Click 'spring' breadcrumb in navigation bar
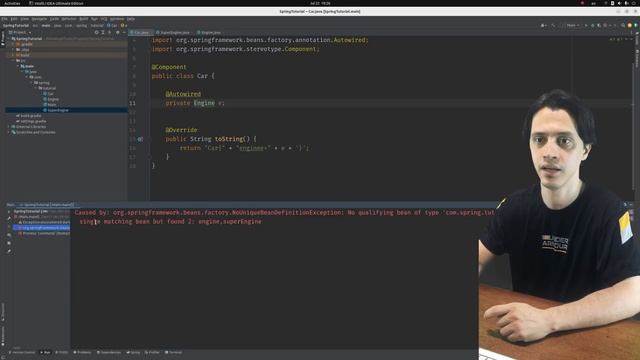The image size is (640, 360). 81,25
